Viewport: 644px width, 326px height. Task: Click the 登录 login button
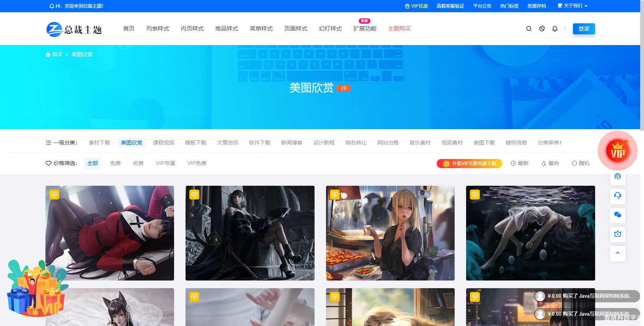(584, 29)
